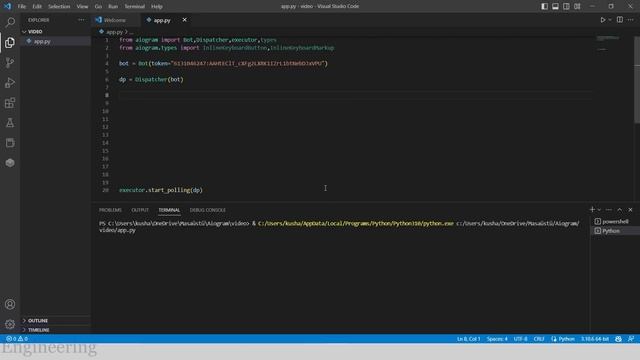
Task: Open the Selection menu
Action: pos(59,7)
